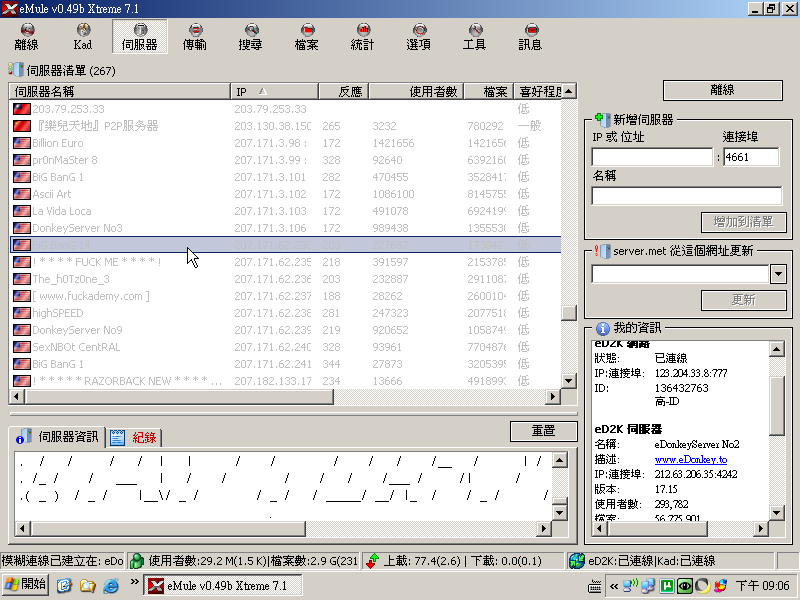Expand the server.met URL dropdown
800x600 pixels.
tap(779, 274)
